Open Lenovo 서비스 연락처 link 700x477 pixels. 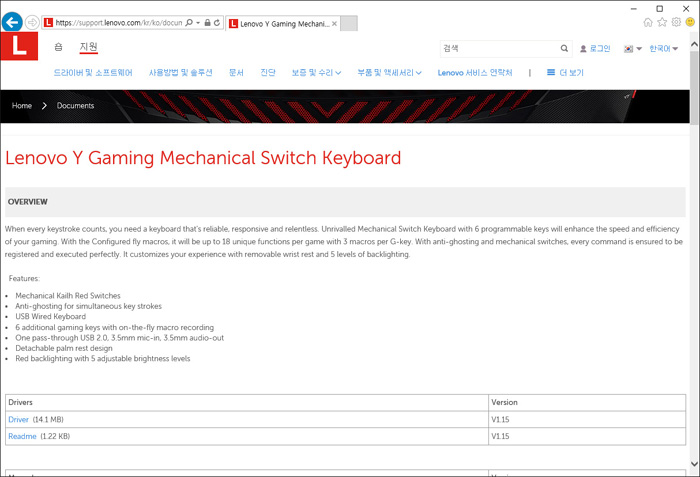[475, 73]
